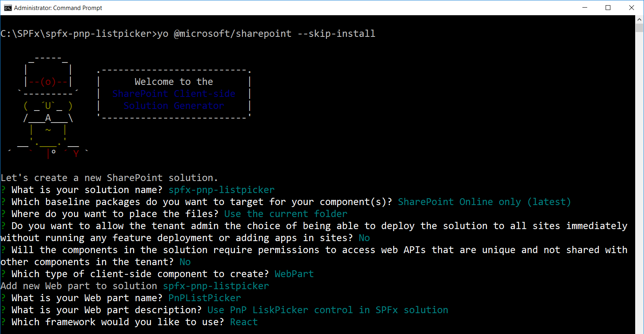Maximize the Command Prompt window
The height and width of the screenshot is (334, 644).
click(x=608, y=8)
